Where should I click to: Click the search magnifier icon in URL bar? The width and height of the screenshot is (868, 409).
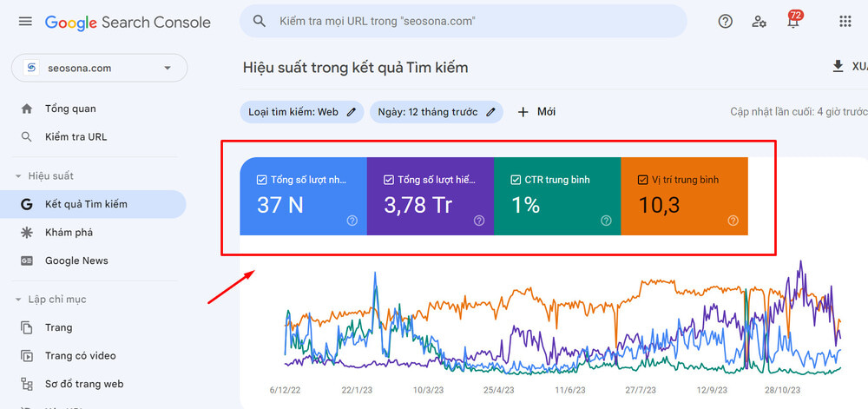(259, 22)
